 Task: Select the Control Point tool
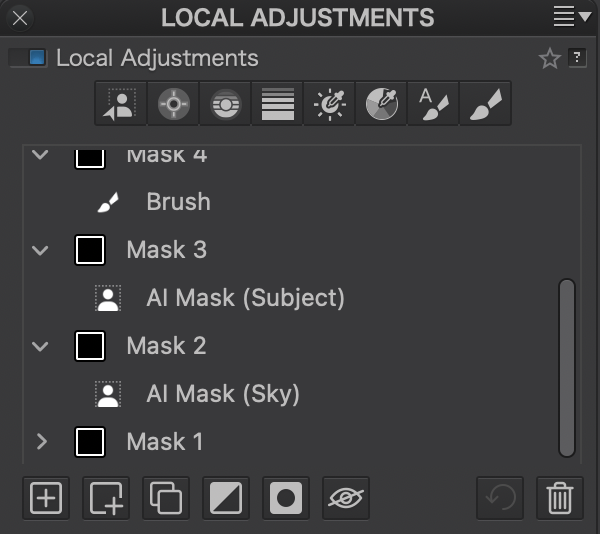coord(173,104)
